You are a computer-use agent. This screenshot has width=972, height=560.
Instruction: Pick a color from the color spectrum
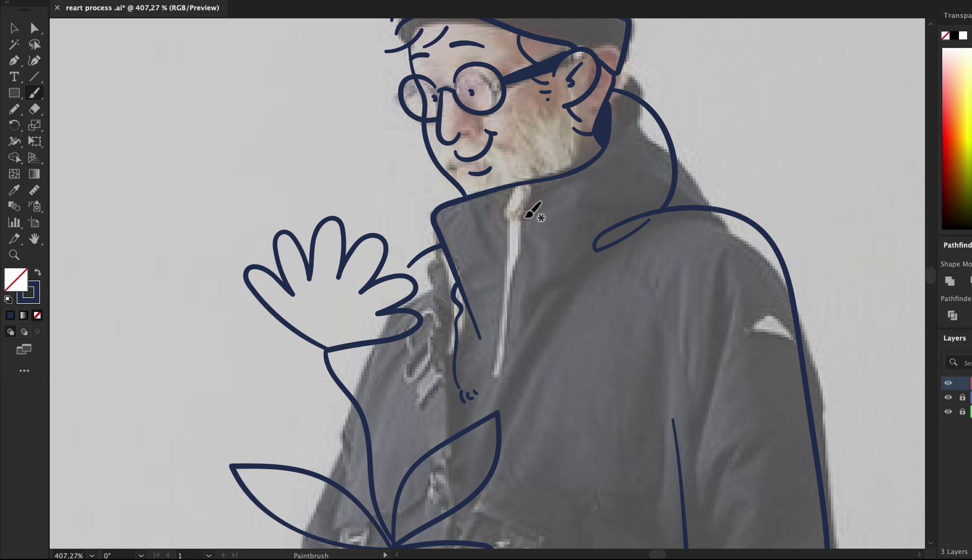957,138
